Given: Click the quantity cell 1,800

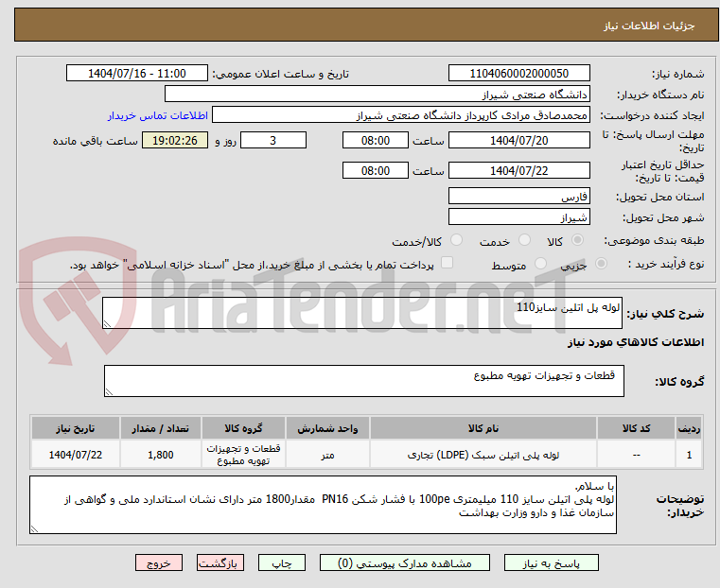Looking at the screenshot, I should (x=160, y=455).
